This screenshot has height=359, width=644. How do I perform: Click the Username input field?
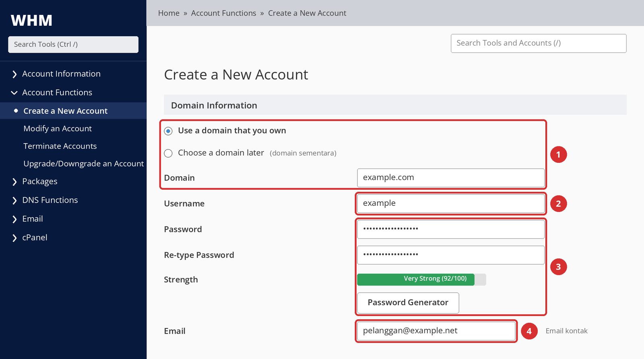[451, 203]
